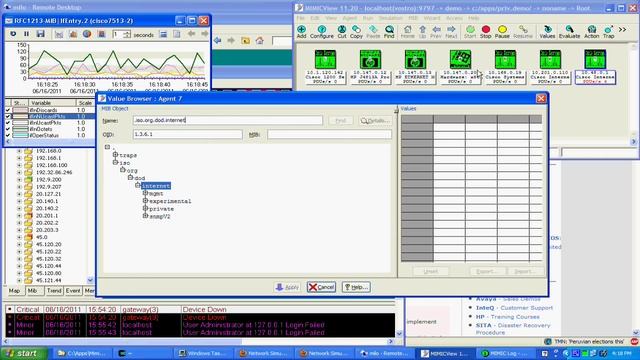Expand the experimental node in MIB tree
The image size is (640, 360).
(x=145, y=200)
